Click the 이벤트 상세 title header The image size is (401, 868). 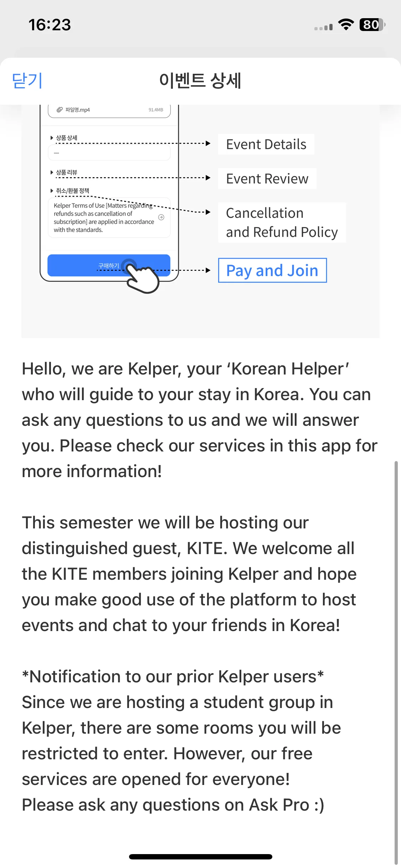pos(200,81)
